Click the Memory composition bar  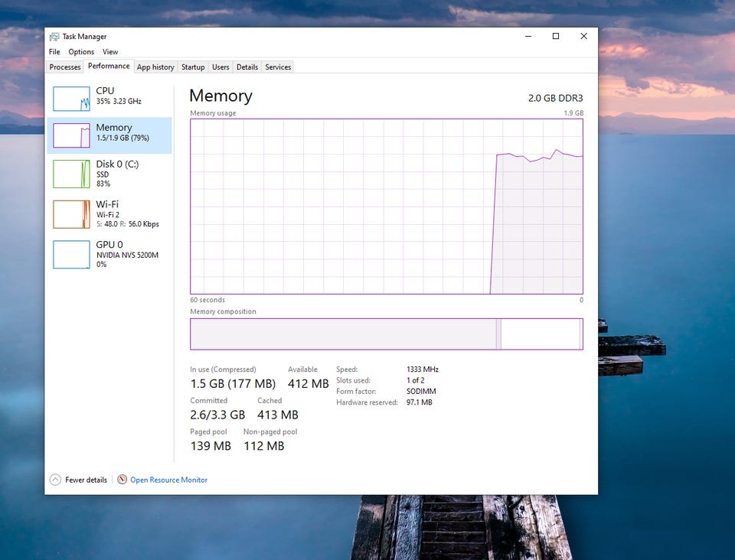tap(386, 334)
